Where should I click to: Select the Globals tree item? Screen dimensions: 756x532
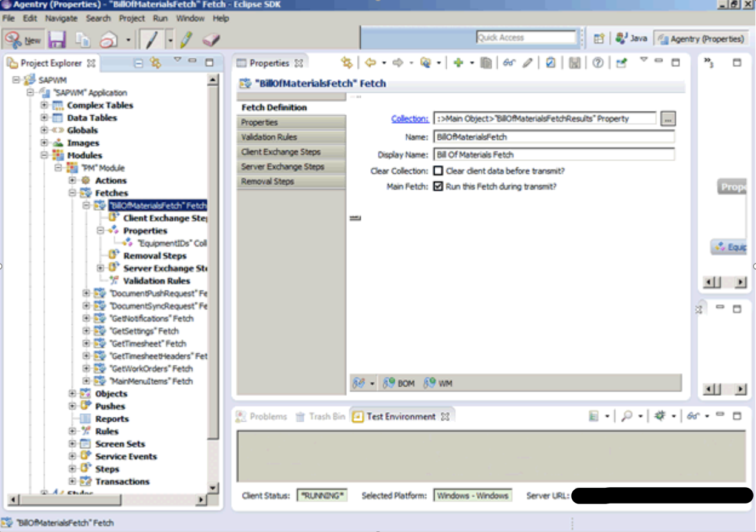pos(82,130)
